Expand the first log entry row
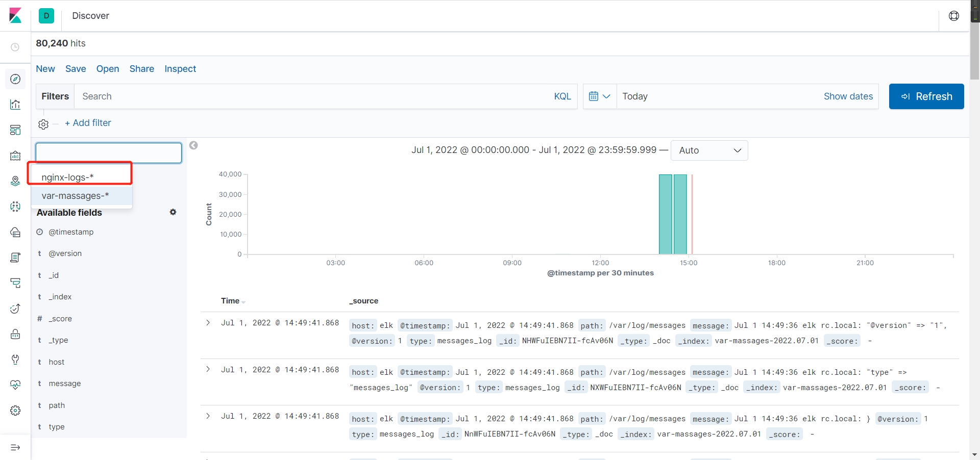 208,323
